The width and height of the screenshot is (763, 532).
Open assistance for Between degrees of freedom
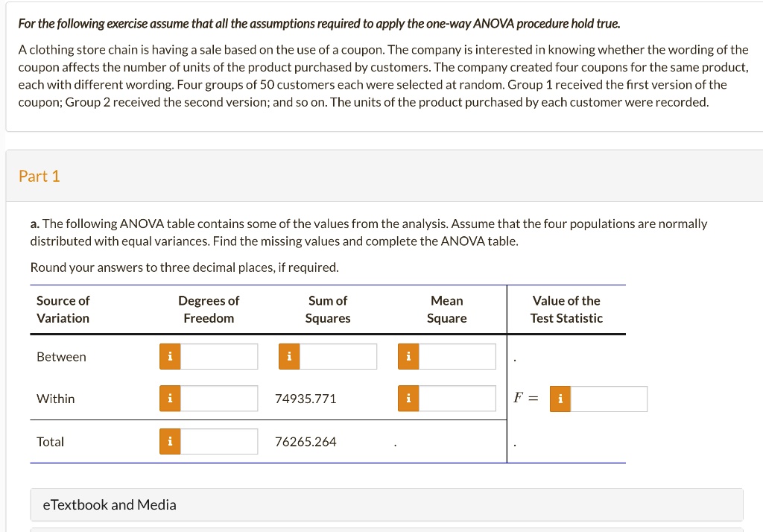point(169,356)
